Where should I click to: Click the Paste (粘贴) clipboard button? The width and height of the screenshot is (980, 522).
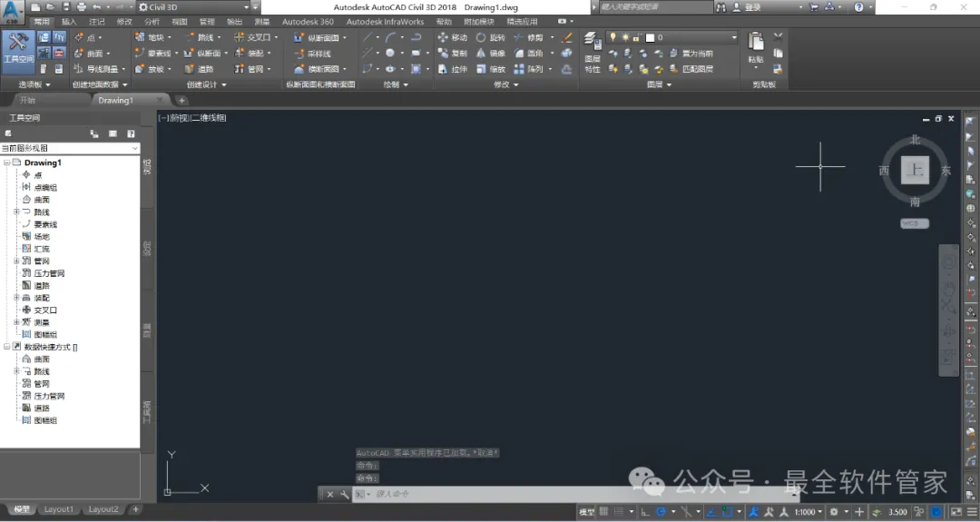pyautogui.click(x=756, y=48)
